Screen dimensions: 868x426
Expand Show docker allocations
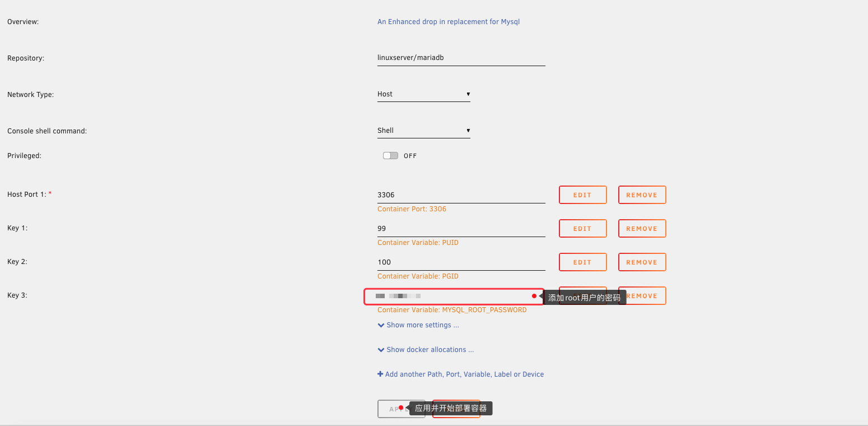coord(426,350)
